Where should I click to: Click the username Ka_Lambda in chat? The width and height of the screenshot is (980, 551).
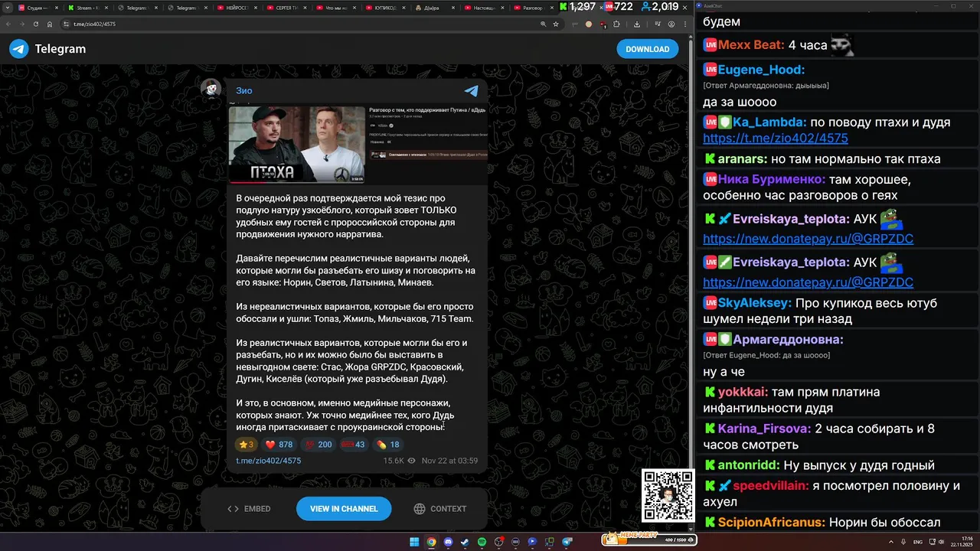[x=769, y=122]
